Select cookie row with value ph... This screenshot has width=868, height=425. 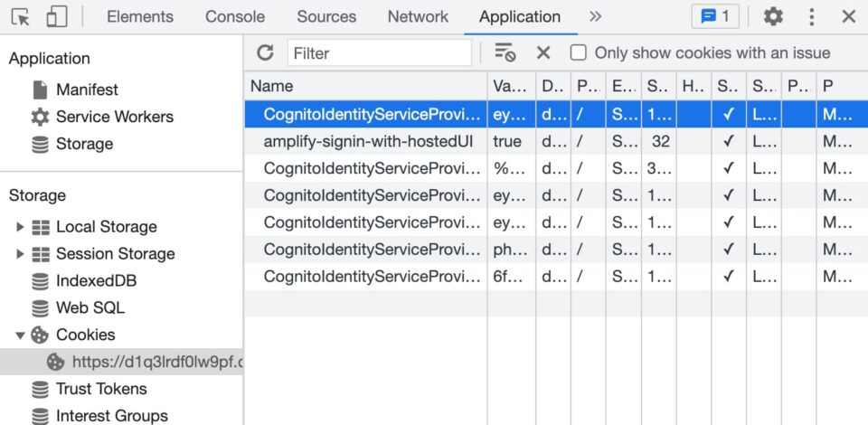click(x=556, y=250)
